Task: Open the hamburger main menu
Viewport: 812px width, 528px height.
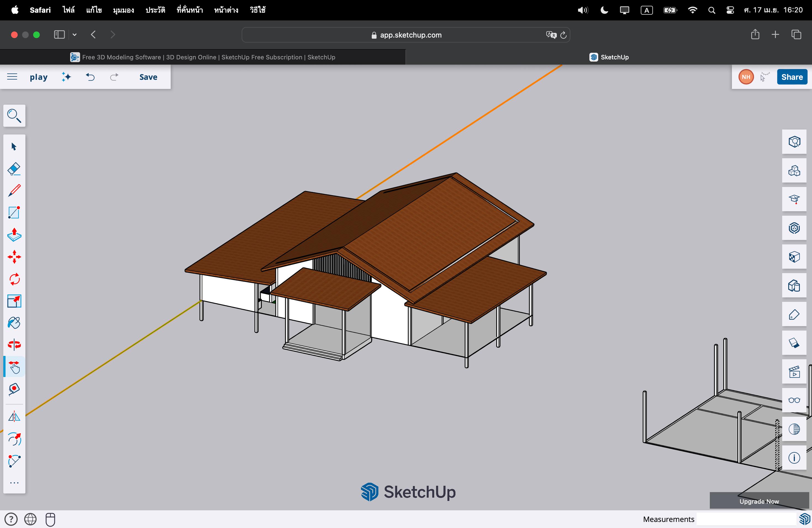Action: pos(12,77)
